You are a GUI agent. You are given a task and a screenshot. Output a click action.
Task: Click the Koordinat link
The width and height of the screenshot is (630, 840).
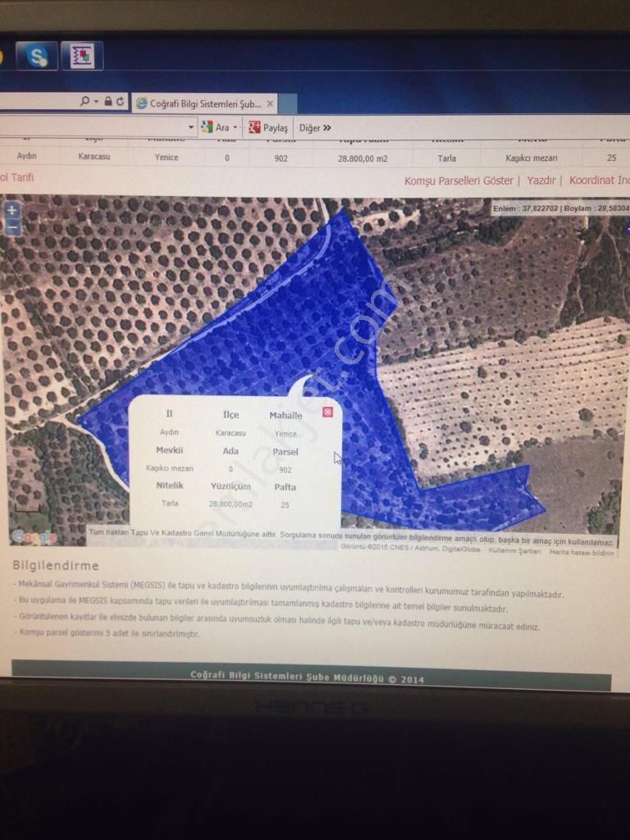[x=600, y=180]
